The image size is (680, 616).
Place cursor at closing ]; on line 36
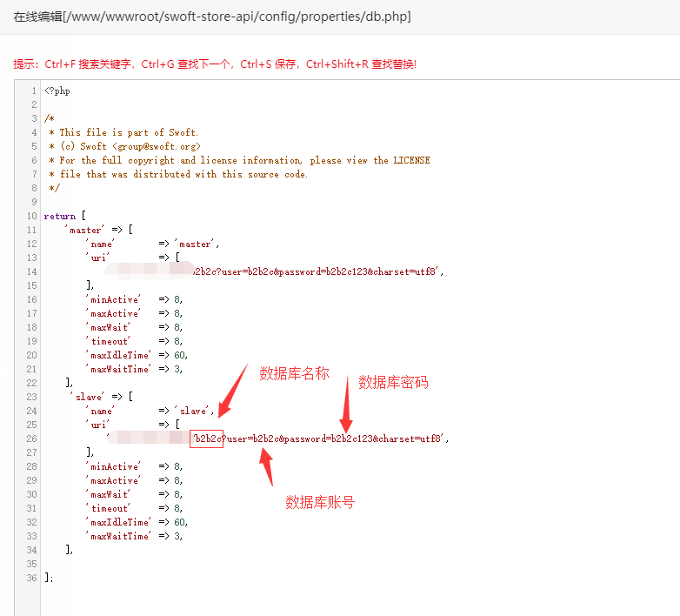tap(49, 578)
